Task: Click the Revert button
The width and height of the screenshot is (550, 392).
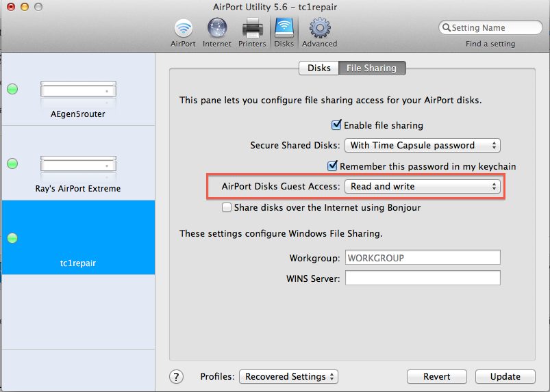Action: pos(437,376)
